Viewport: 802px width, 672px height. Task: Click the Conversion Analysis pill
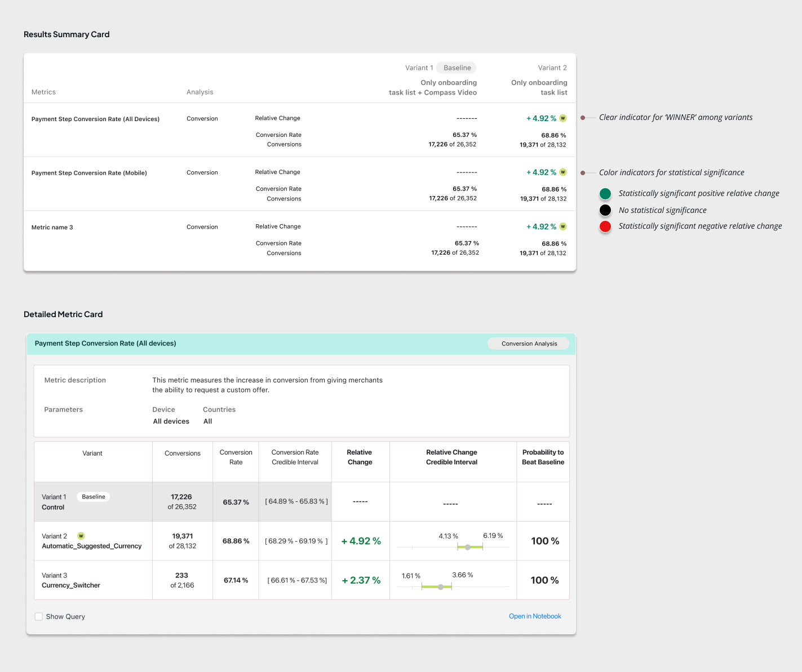pos(529,344)
